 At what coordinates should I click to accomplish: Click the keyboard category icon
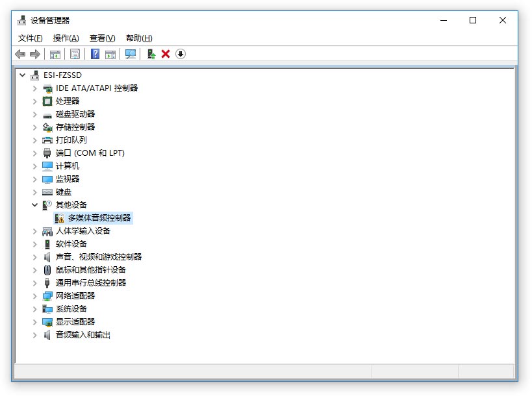coord(47,192)
